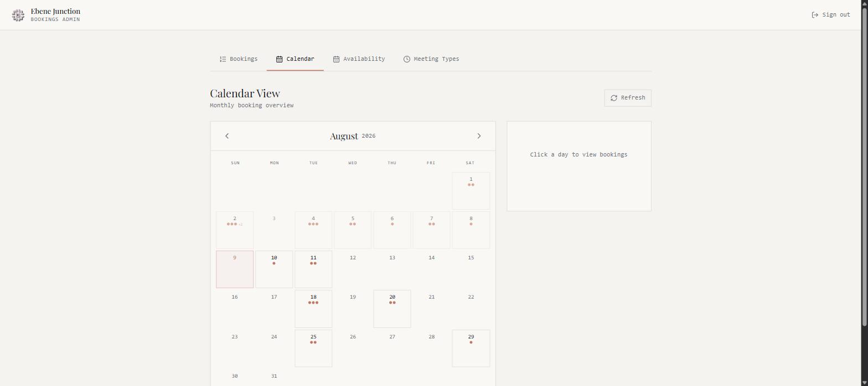This screenshot has width=868, height=386.
Task: Select August 8 day cell
Action: click(471, 230)
